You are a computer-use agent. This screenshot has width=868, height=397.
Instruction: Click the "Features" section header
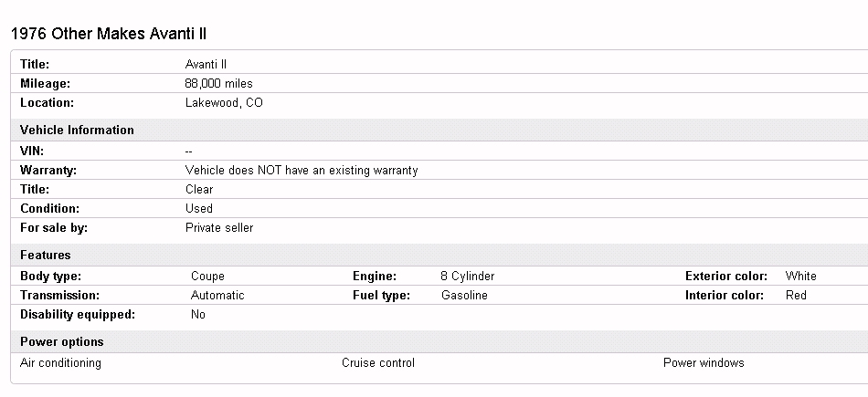(x=46, y=256)
